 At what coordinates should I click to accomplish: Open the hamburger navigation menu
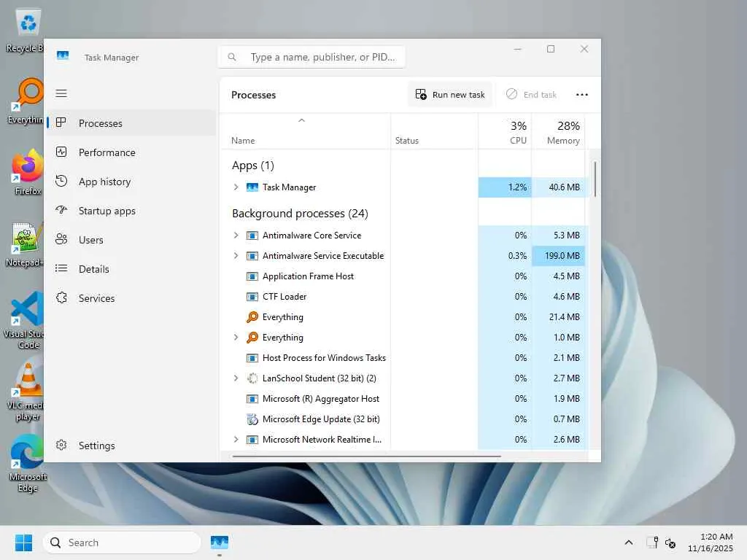pos(61,93)
